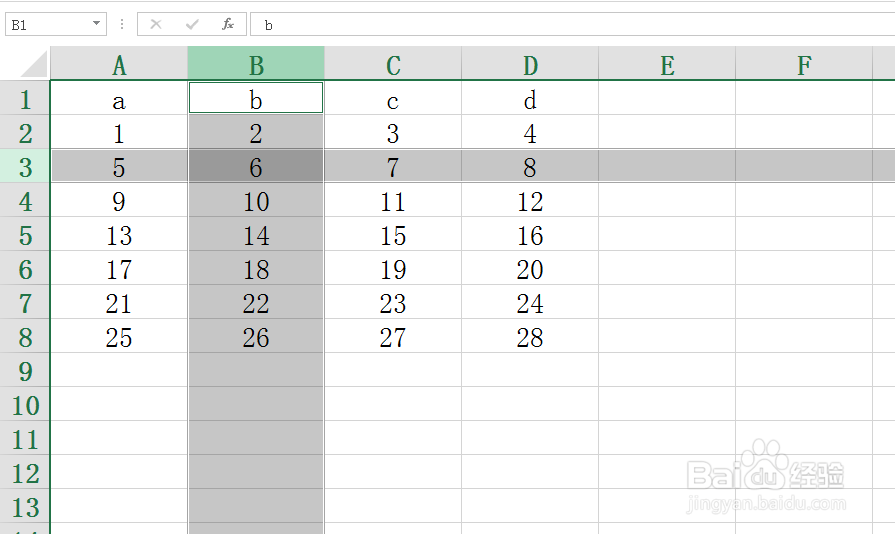Select row 12 header
The image size is (895, 534).
[x=25, y=472]
